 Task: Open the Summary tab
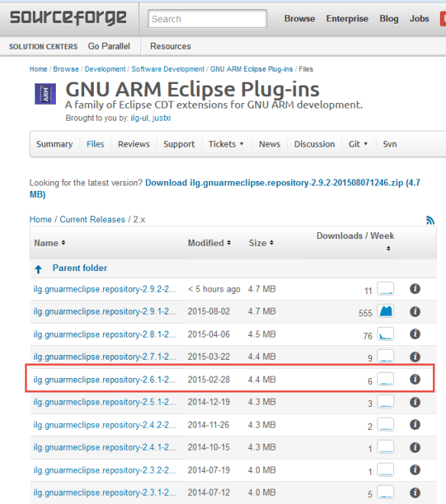click(x=54, y=144)
